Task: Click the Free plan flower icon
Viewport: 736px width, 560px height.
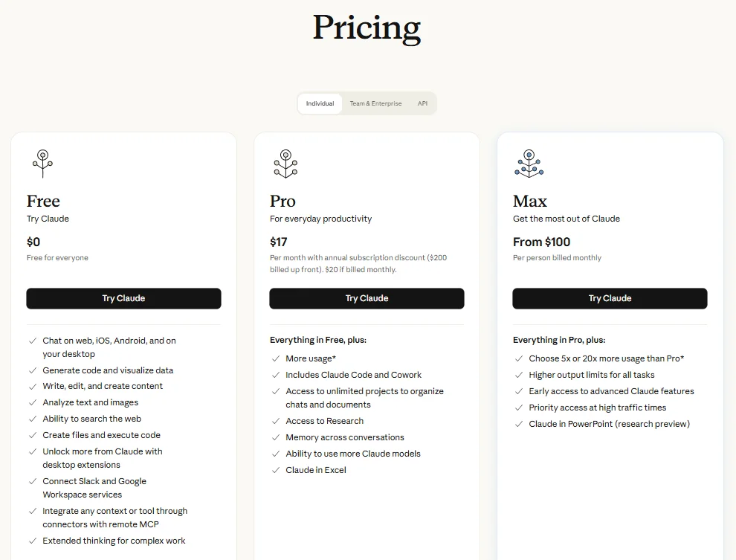Action: tap(42, 163)
